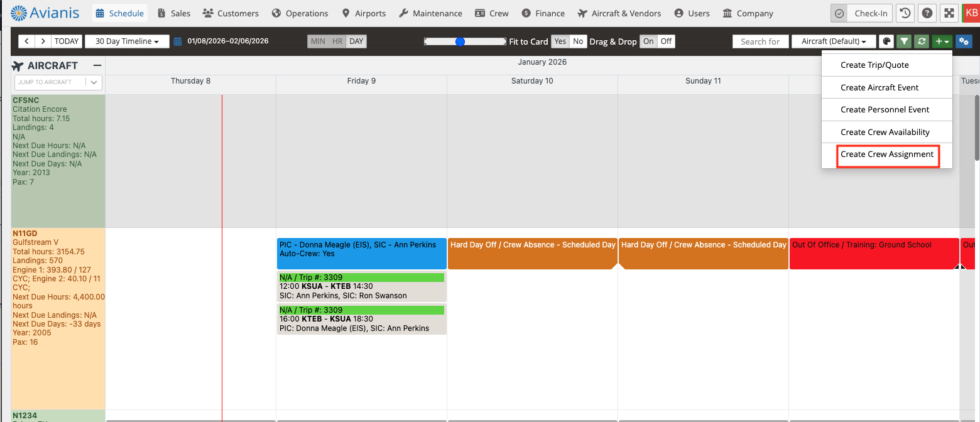Open the calendar date picker icon
Image resolution: width=980 pixels, height=422 pixels.
178,41
